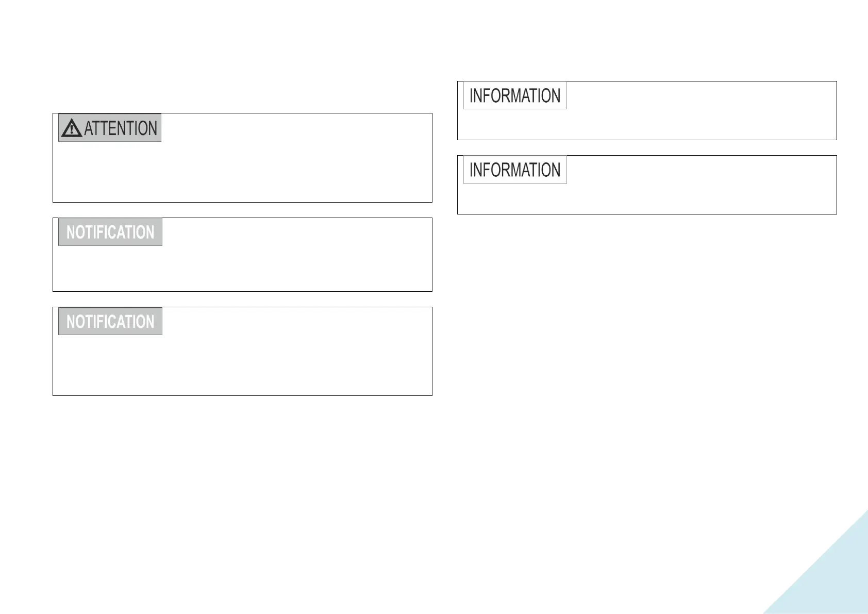Click the gap between the two INFORMATION boxes

tap(647, 147)
